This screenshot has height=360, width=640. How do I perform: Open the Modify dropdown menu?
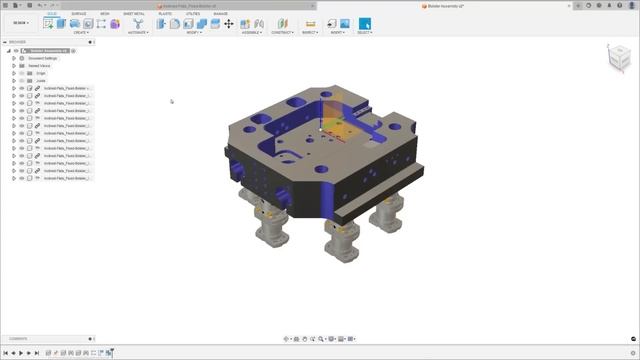pos(194,32)
